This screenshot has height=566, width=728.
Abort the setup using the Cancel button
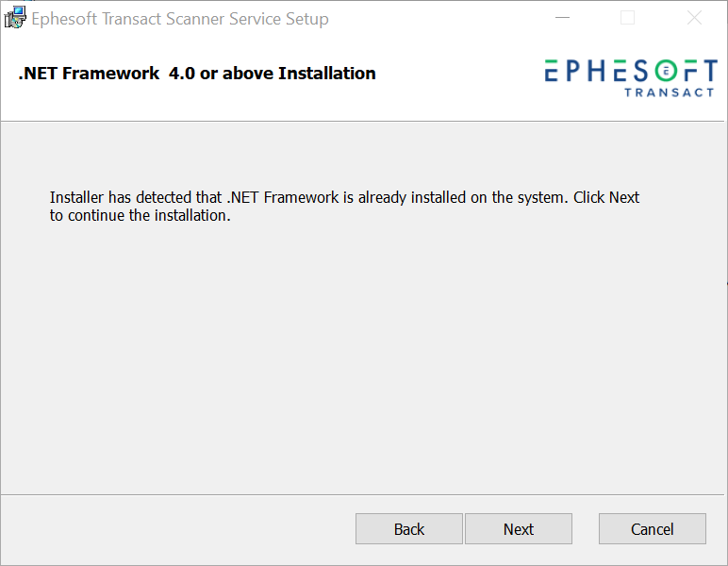[x=653, y=529]
